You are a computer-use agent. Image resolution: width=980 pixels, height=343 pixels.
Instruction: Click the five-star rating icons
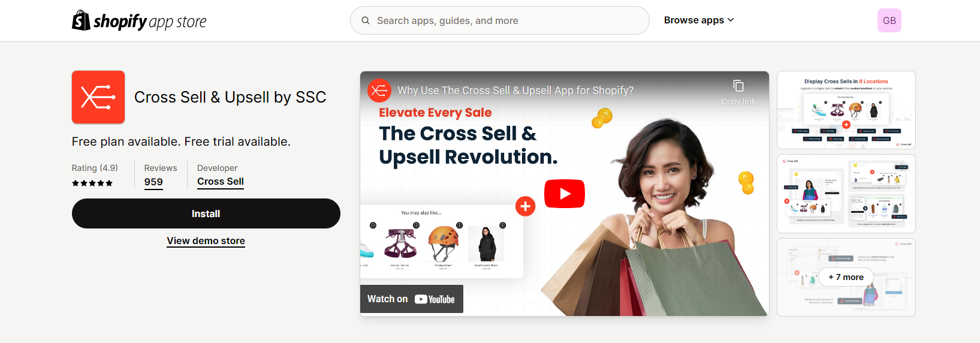point(92,183)
